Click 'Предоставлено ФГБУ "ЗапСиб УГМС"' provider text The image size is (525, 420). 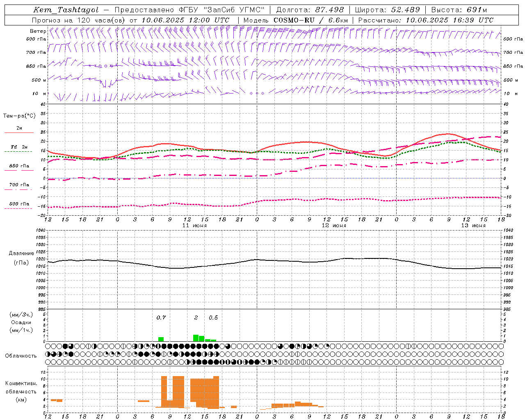pos(189,10)
